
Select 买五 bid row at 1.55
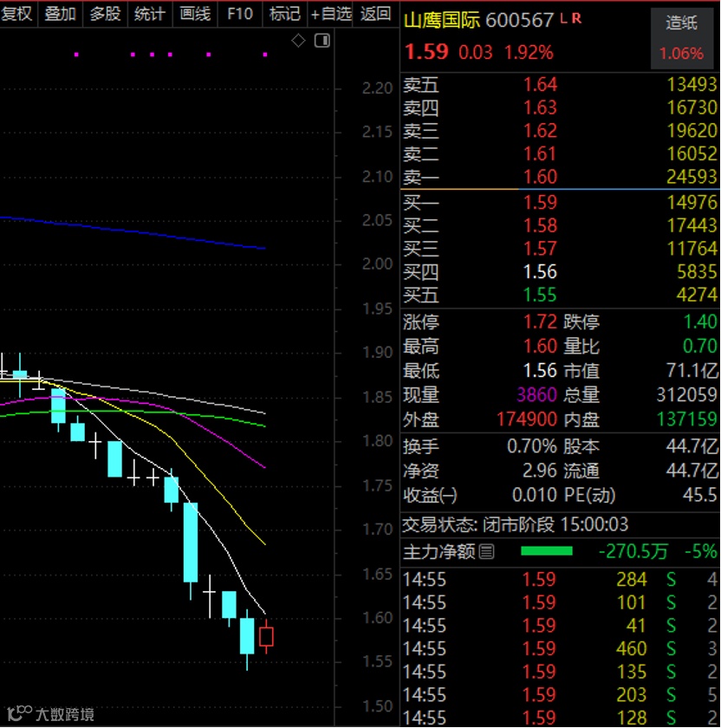pos(560,295)
